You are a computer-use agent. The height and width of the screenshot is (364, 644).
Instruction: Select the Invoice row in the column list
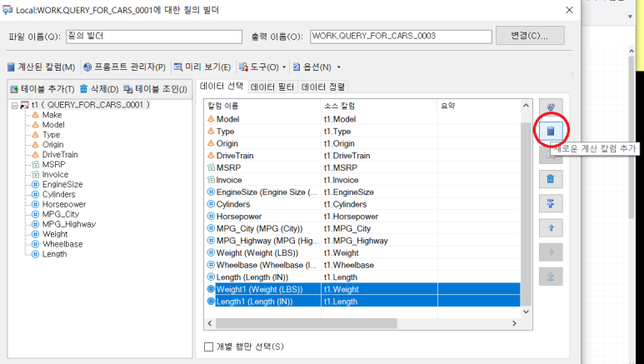click(x=362, y=180)
